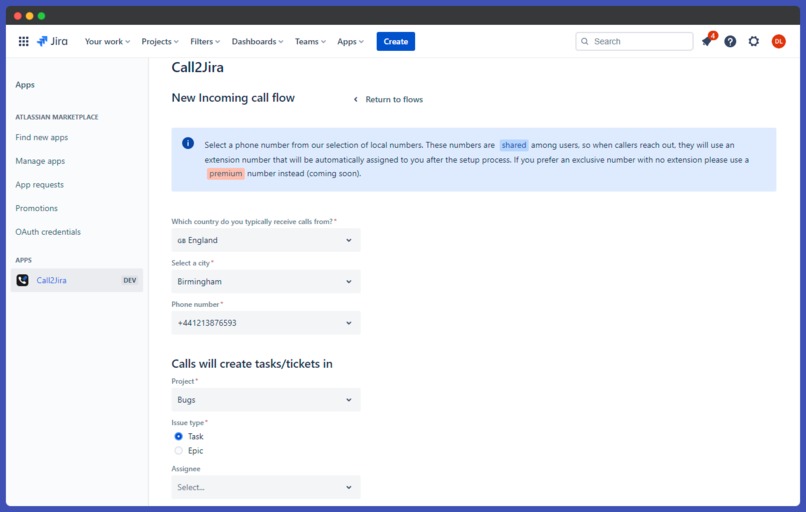Click the green macOS fullscreen button
Screen dimensions: 806x512
(41, 16)
